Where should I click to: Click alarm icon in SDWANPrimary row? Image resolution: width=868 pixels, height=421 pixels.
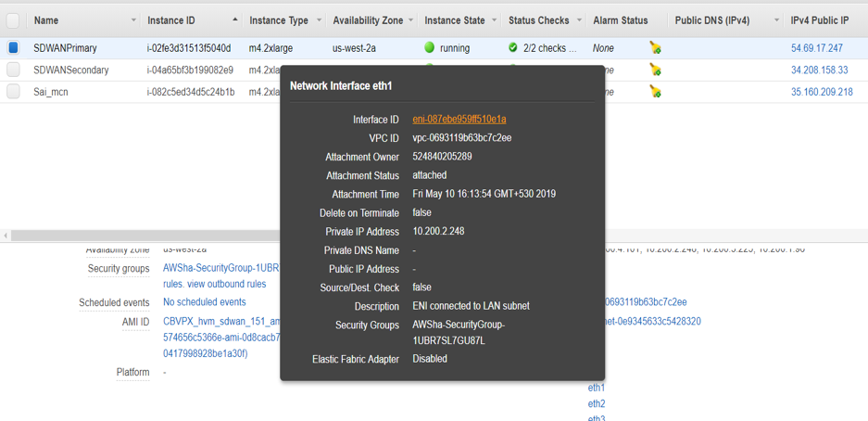[656, 48]
